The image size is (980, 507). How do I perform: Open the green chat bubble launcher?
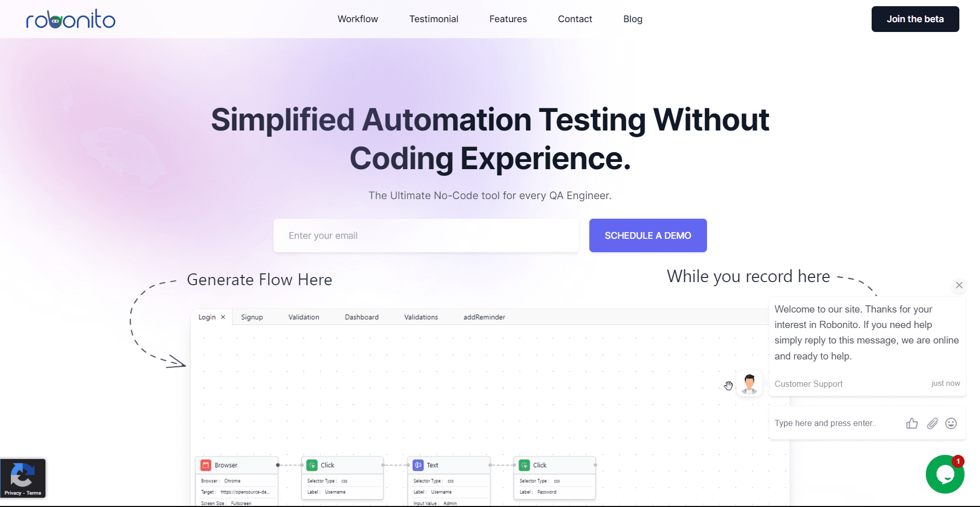[944, 474]
